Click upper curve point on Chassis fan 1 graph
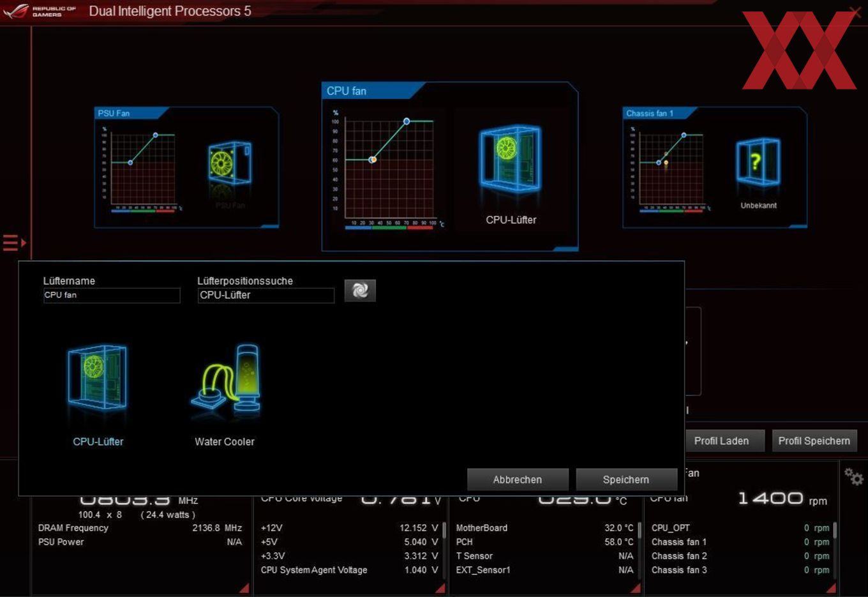This screenshot has width=868, height=597. (684, 135)
